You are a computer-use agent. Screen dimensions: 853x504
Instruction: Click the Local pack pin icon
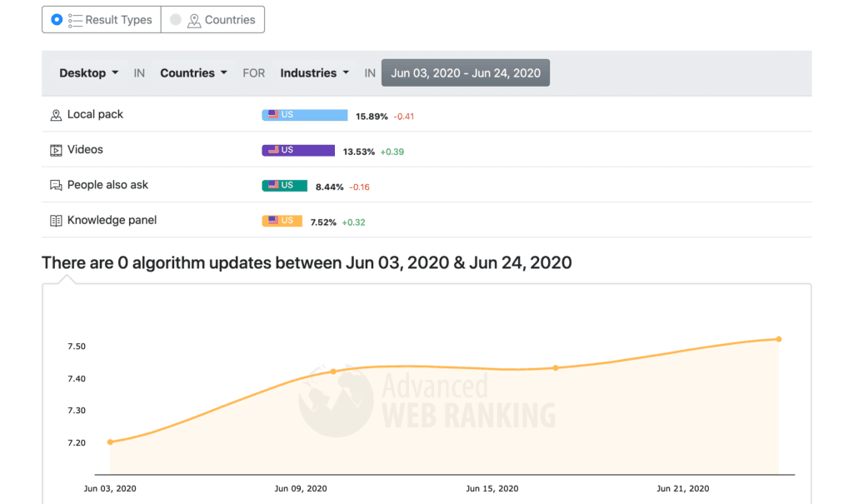(56, 115)
